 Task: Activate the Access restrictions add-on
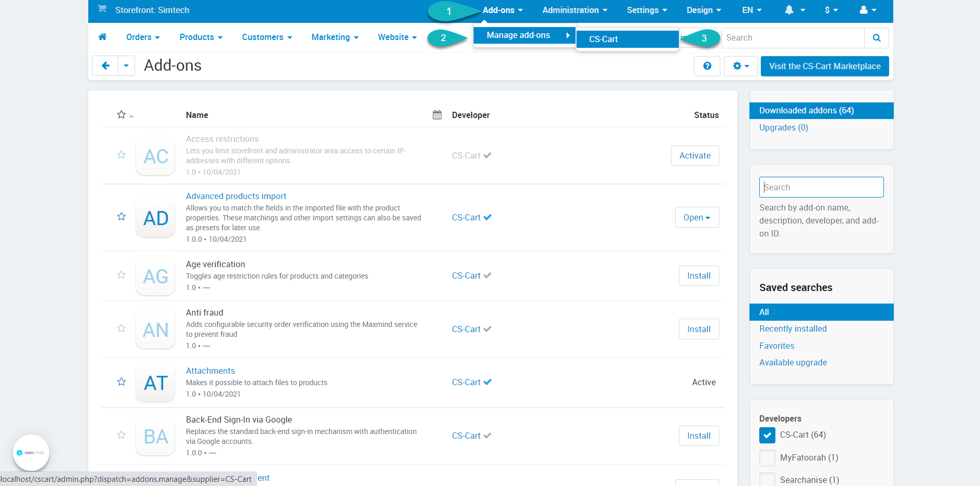click(x=695, y=155)
